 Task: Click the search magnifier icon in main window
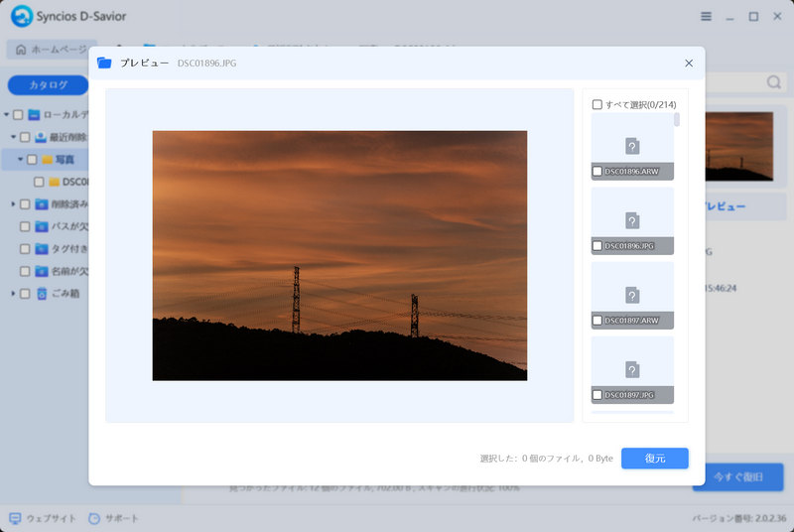[773, 82]
